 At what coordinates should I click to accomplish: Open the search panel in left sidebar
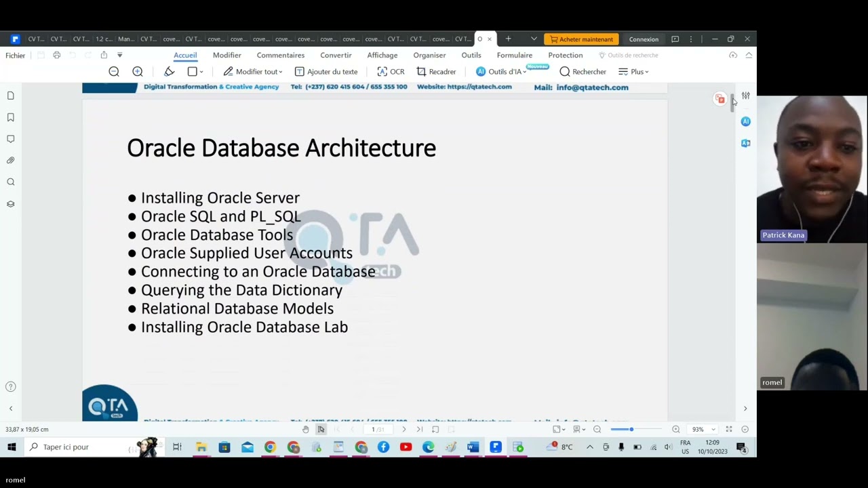coord(11,182)
